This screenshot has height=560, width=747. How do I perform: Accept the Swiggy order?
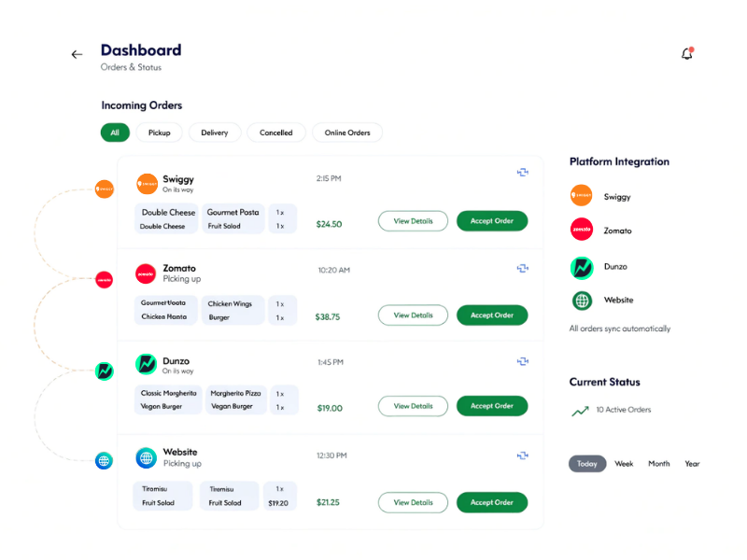pos(492,221)
